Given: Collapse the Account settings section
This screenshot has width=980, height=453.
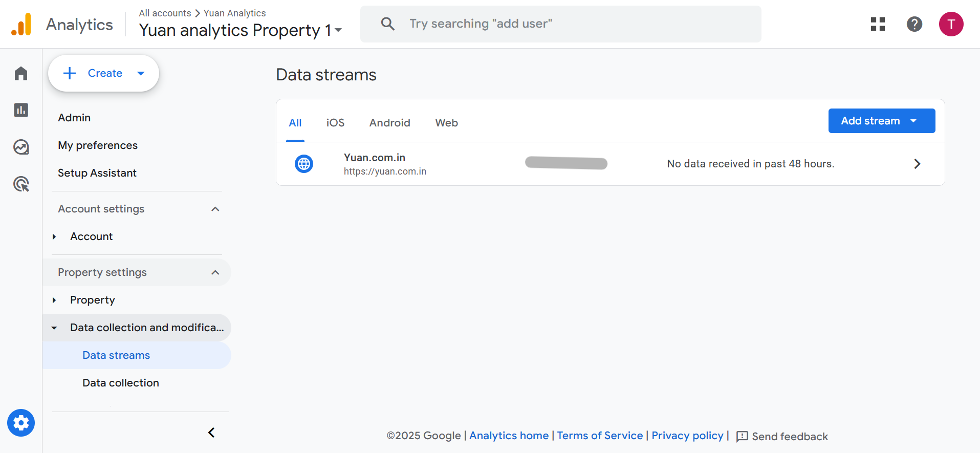Looking at the screenshot, I should click(215, 209).
